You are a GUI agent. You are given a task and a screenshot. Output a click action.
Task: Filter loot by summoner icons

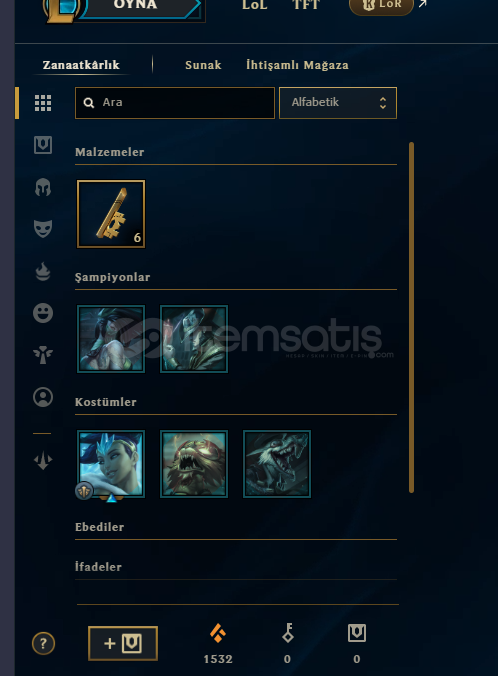tap(43, 397)
